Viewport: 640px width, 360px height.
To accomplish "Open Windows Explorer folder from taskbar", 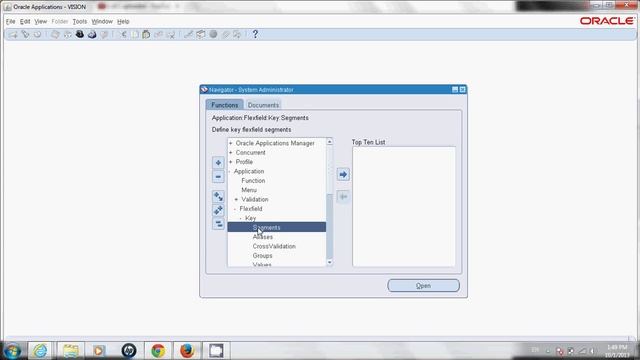I will (x=71, y=351).
